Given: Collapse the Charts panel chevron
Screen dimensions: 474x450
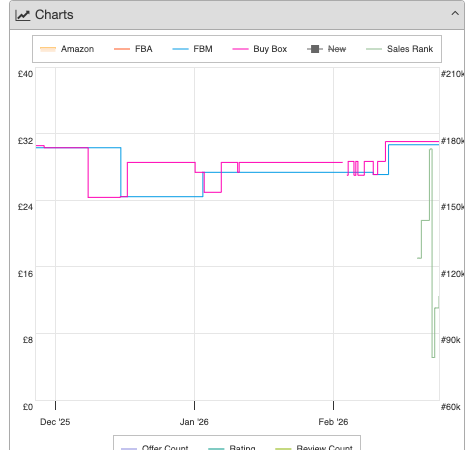Looking at the screenshot, I should (x=455, y=14).
